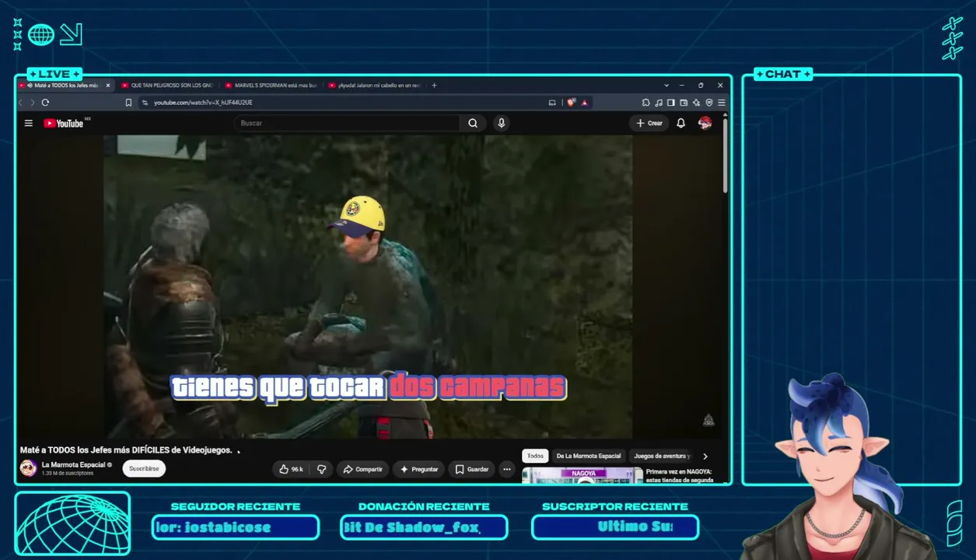The width and height of the screenshot is (976, 560).
Task: Start voice search with the microphone icon
Action: tap(502, 123)
